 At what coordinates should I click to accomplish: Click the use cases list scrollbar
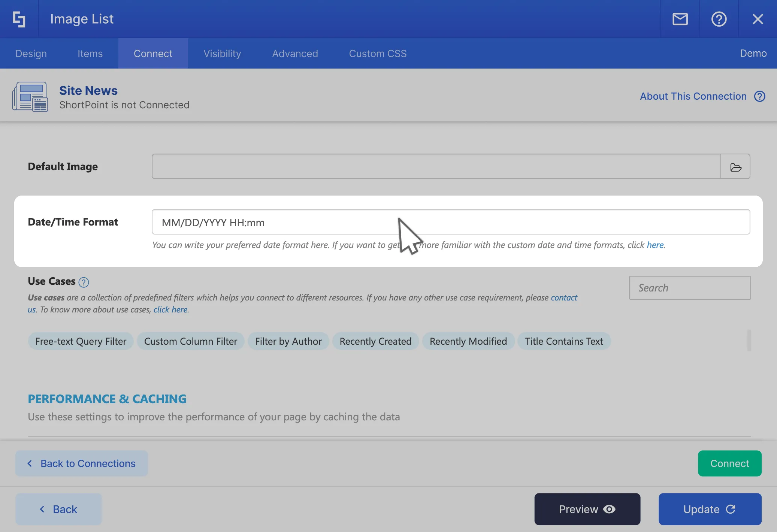(749, 340)
